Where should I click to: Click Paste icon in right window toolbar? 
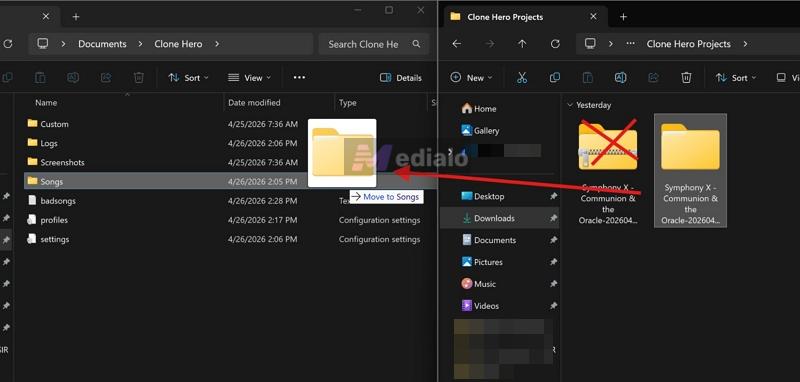click(x=588, y=78)
